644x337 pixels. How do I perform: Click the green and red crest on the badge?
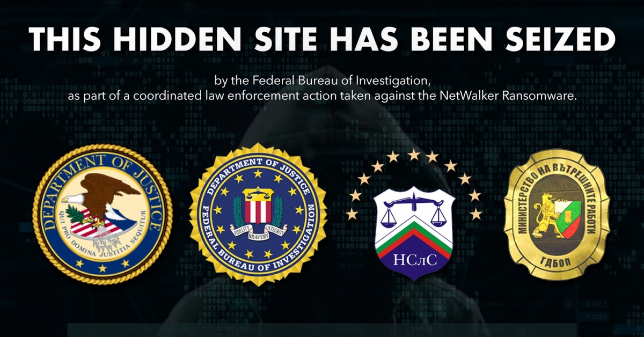click(x=568, y=213)
